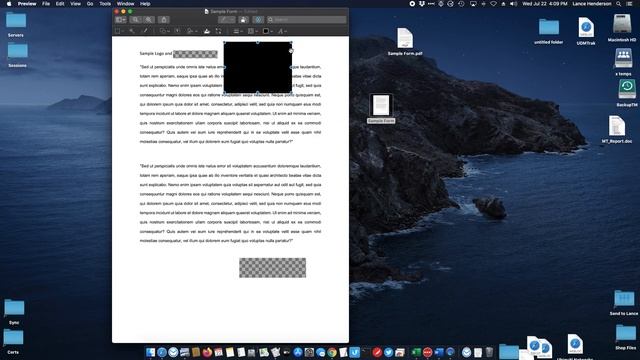The width and height of the screenshot is (640, 360).
Task: Open Twitter from the Dock
Action: tap(388, 352)
